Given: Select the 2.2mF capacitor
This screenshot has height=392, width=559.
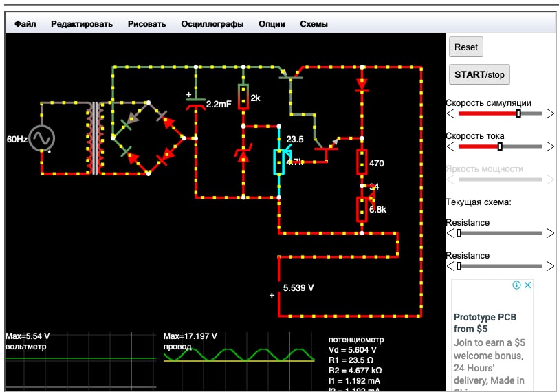Looking at the screenshot, I should coord(196,102).
